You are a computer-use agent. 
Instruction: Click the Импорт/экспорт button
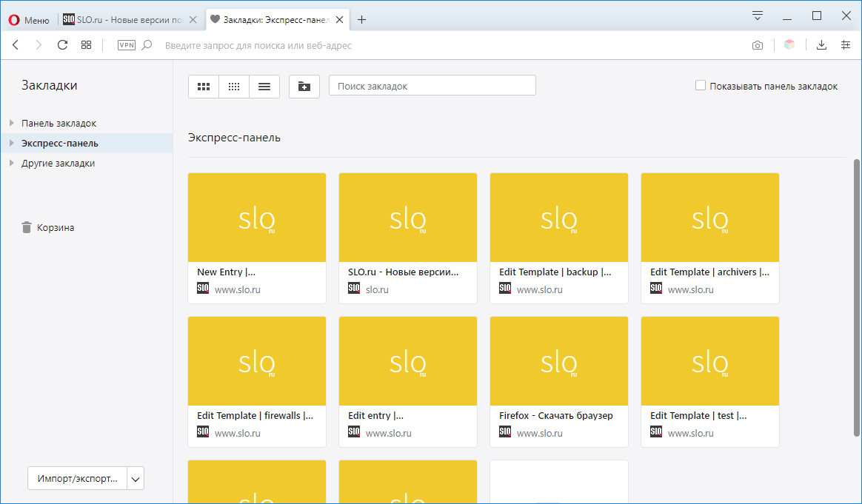[78, 479]
